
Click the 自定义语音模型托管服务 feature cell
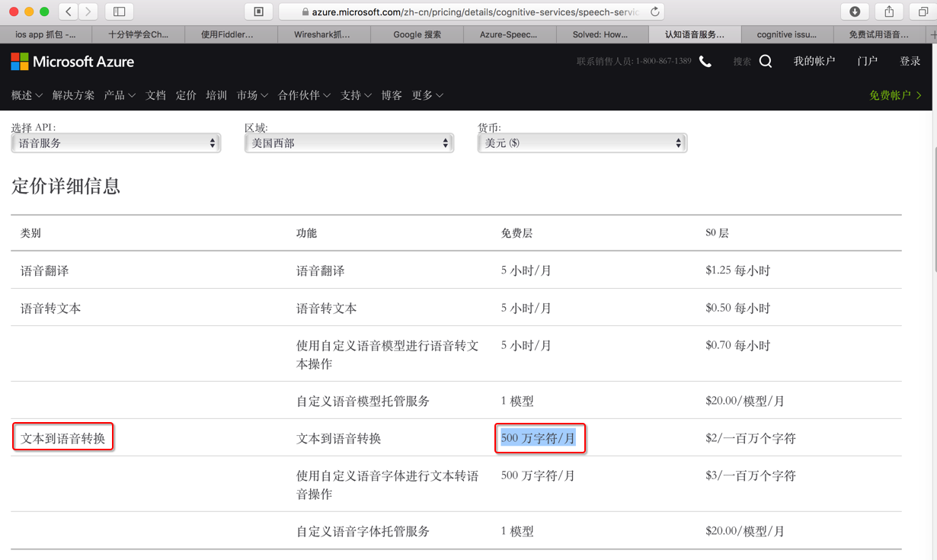tap(363, 402)
